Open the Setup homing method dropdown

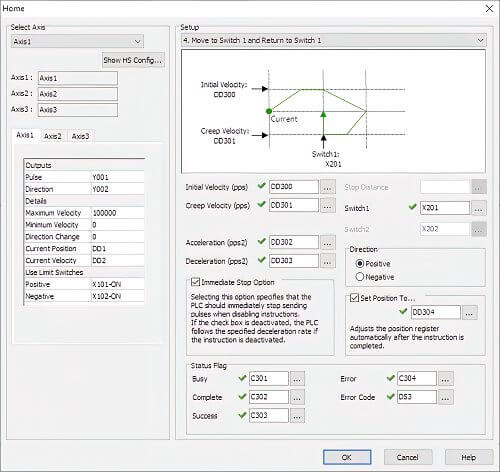[x=333, y=40]
